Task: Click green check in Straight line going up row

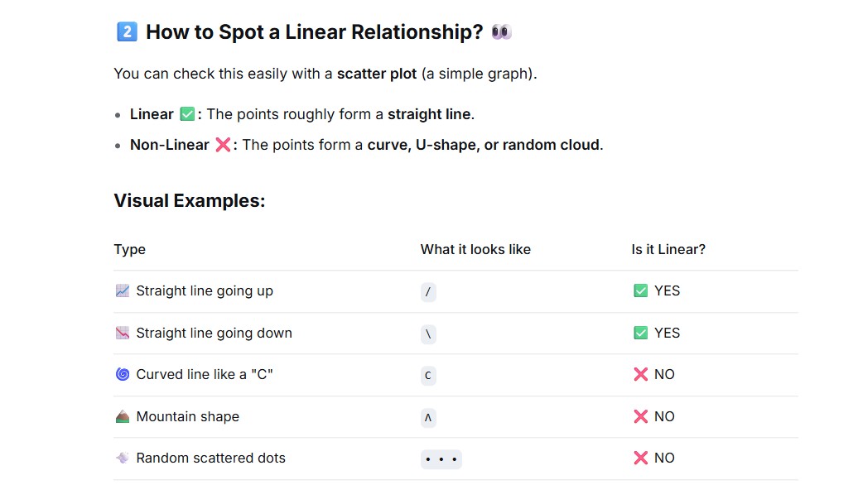Action: (641, 290)
